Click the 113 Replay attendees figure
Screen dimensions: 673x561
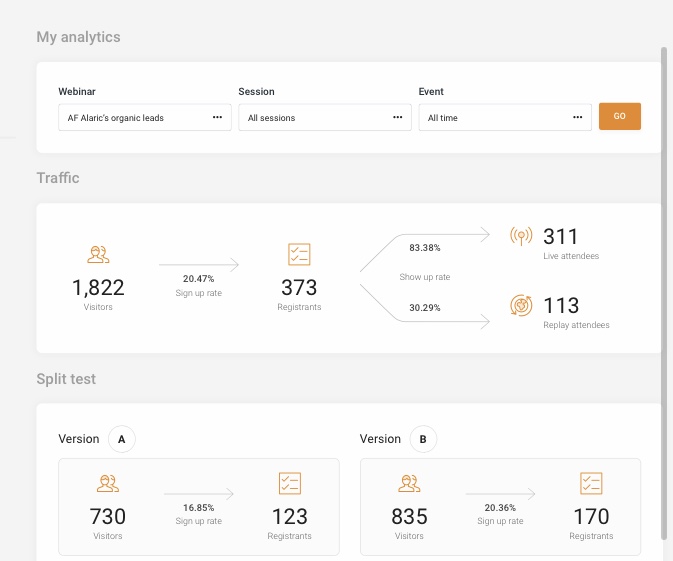pyautogui.click(x=561, y=305)
